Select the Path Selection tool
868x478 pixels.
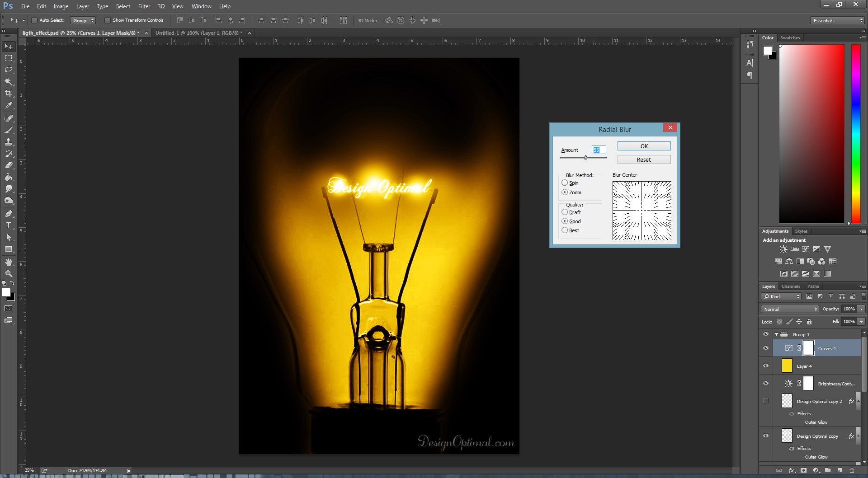(9, 237)
